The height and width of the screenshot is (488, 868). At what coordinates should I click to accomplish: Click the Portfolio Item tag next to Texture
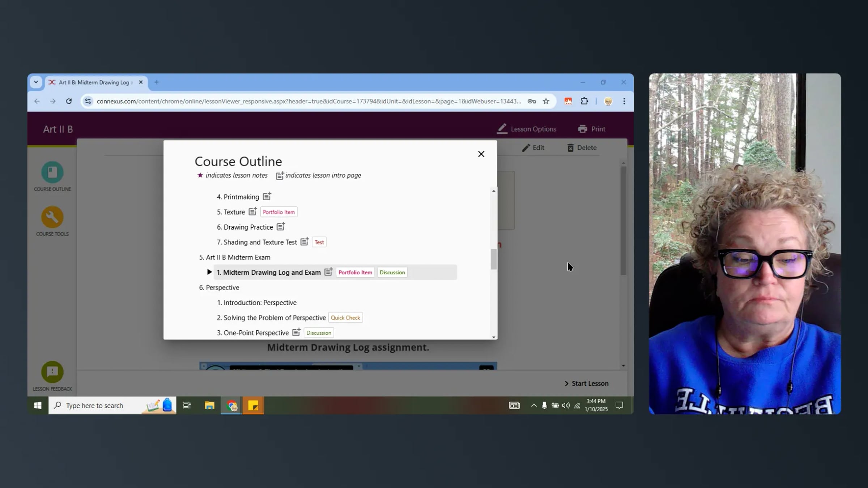point(279,212)
